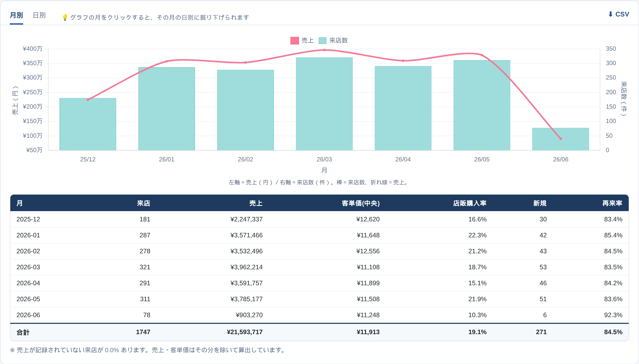The image size is (639, 364).
Task: Click total sales ¥21,593,717
Action: (x=245, y=332)
